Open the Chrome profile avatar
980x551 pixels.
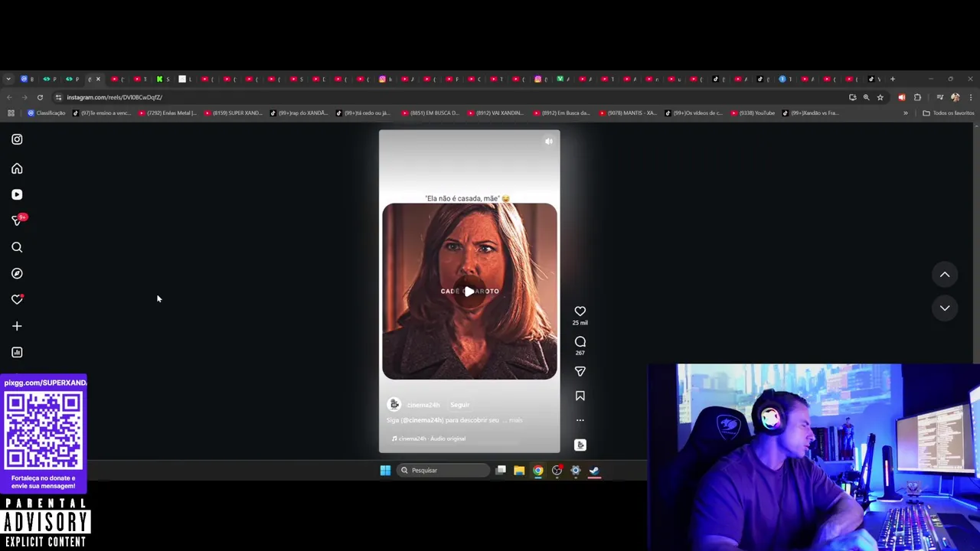point(955,97)
